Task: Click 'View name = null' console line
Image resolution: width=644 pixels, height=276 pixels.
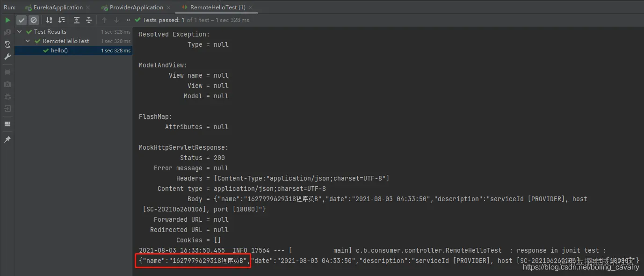Action: pyautogui.click(x=199, y=75)
